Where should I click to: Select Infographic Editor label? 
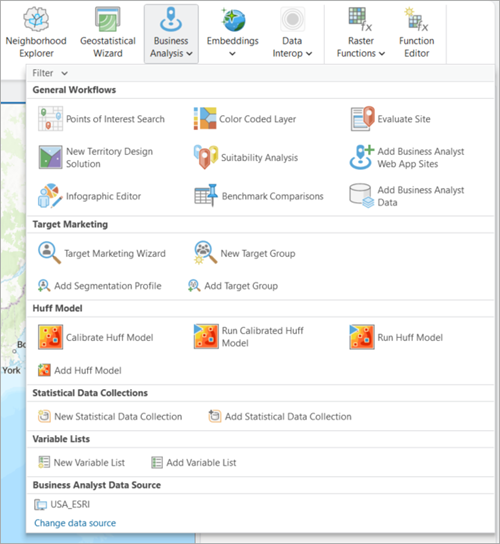[x=103, y=196]
